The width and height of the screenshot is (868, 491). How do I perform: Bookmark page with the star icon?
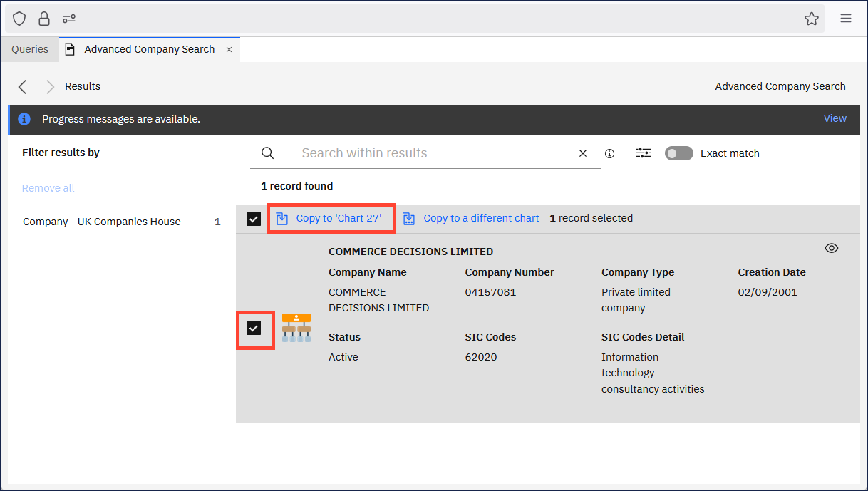[x=812, y=19]
